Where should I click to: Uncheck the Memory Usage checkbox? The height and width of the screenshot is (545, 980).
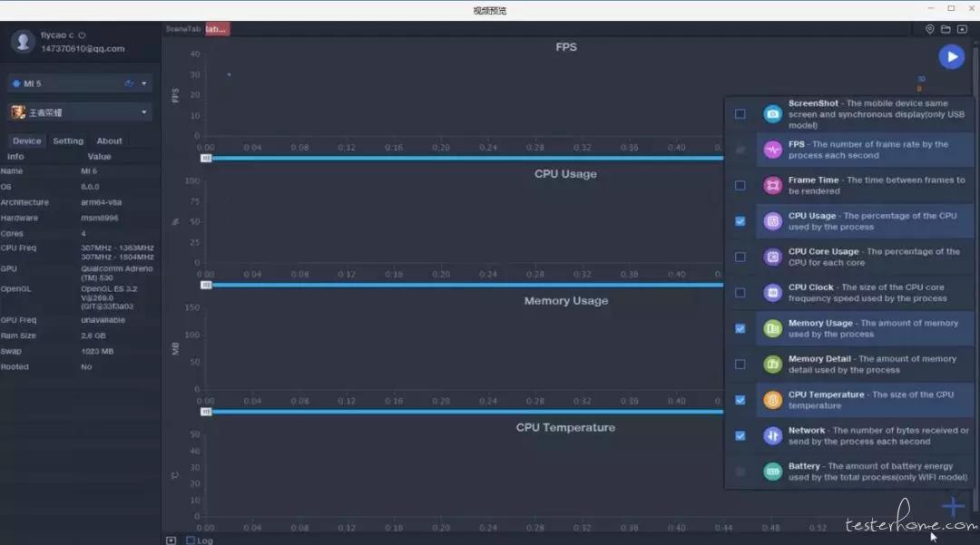point(740,328)
